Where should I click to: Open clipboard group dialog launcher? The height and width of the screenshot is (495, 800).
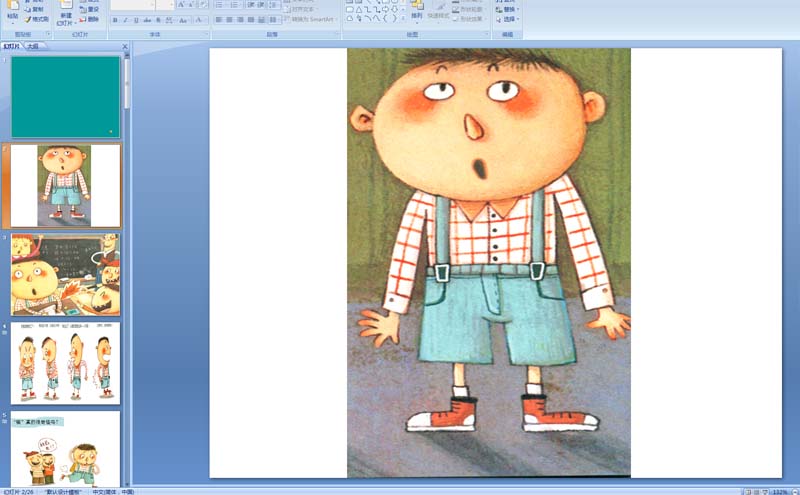(49, 34)
